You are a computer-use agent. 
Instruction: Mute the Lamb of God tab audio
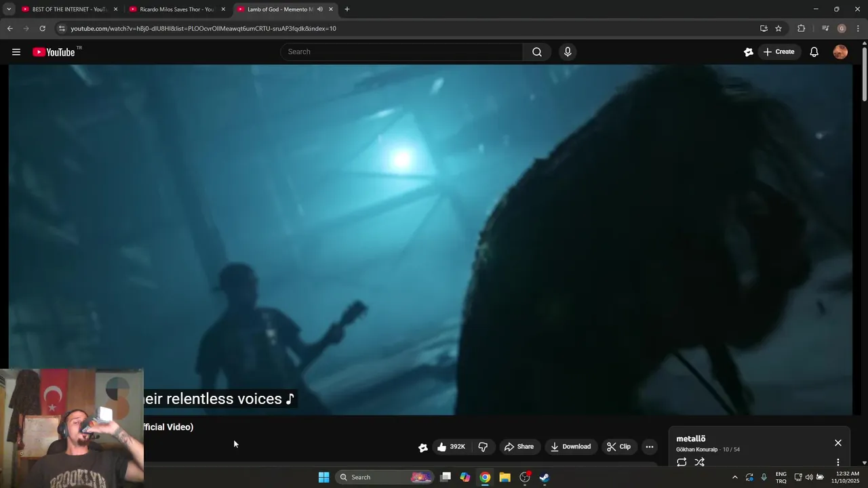click(x=320, y=9)
